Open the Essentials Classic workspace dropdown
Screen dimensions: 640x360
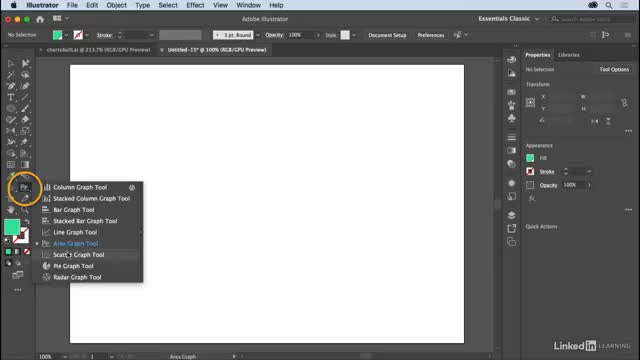click(509, 19)
